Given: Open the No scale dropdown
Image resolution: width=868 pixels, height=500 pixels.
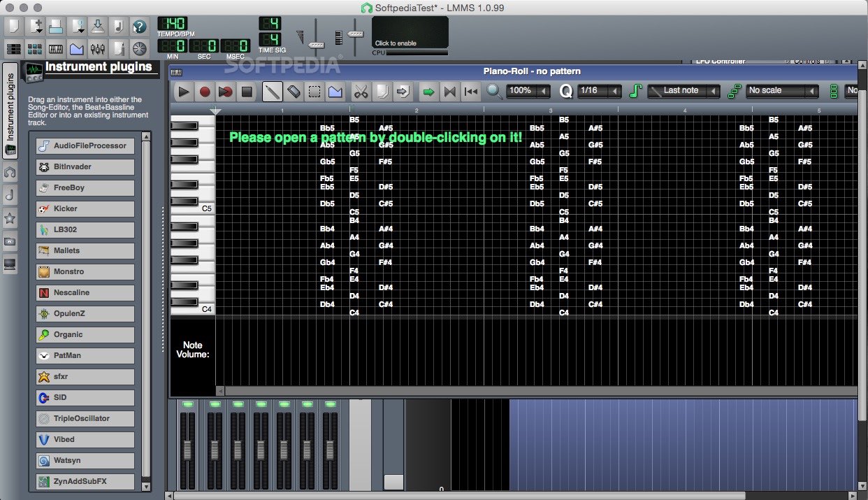Looking at the screenshot, I should [x=782, y=91].
